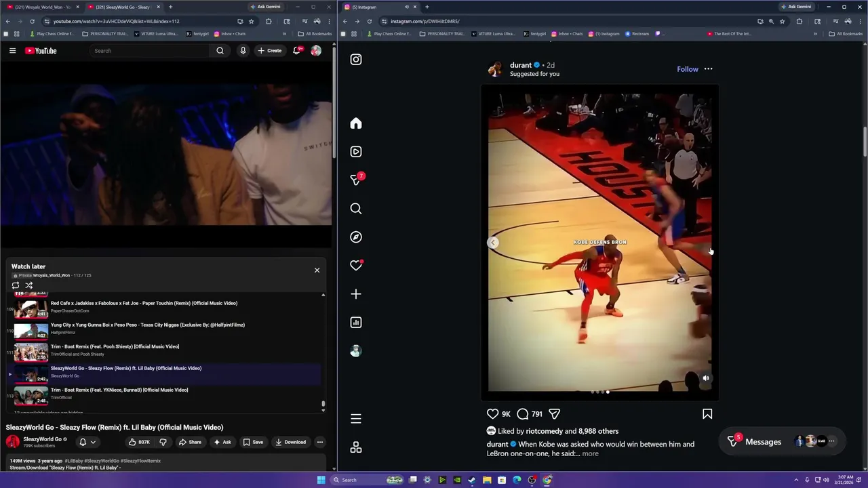
Task: Click the Windows taskbar Search box
Action: coord(366,480)
